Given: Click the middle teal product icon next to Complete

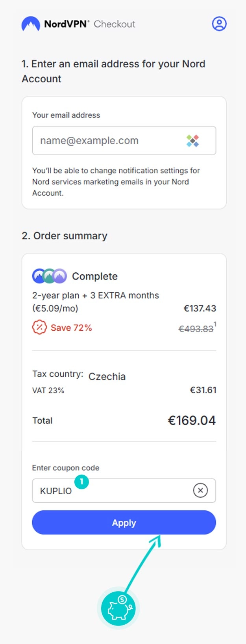Looking at the screenshot, I should coord(49,276).
